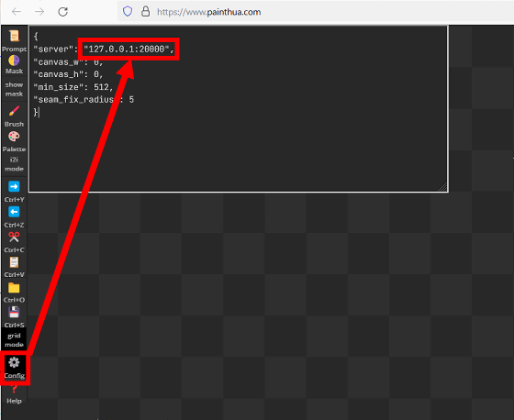Click the server address 127.0.0.1:20000 text

(x=127, y=50)
